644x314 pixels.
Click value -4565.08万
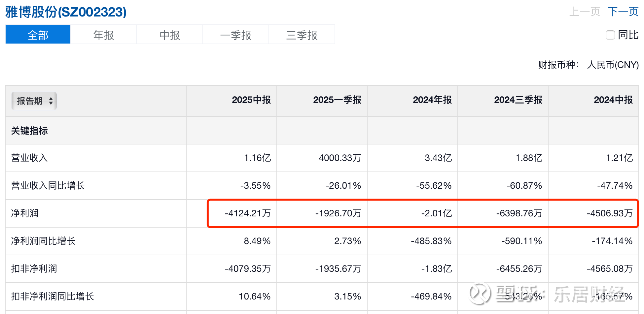tap(610, 269)
